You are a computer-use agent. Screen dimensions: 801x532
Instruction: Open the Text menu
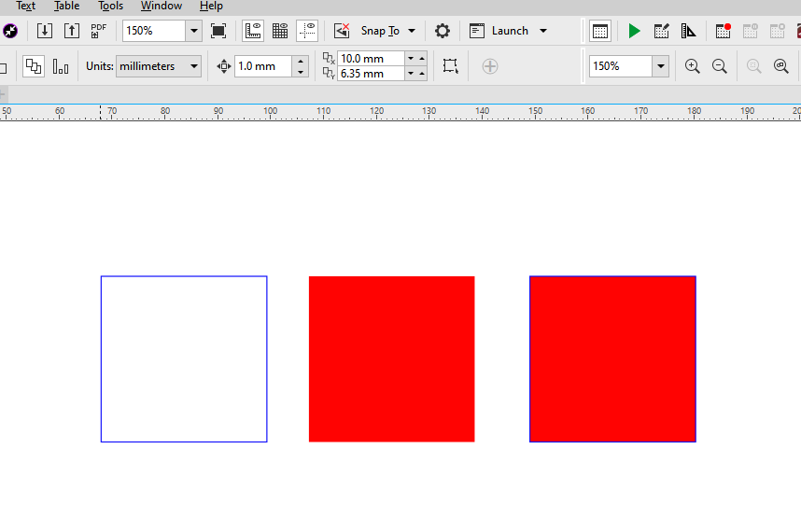coord(25,7)
